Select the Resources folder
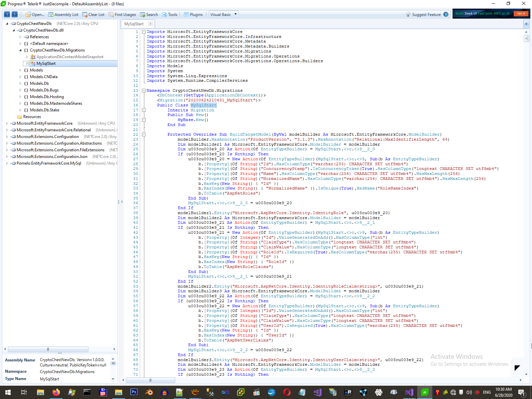The height and width of the screenshot is (399, 532). [x=32, y=117]
